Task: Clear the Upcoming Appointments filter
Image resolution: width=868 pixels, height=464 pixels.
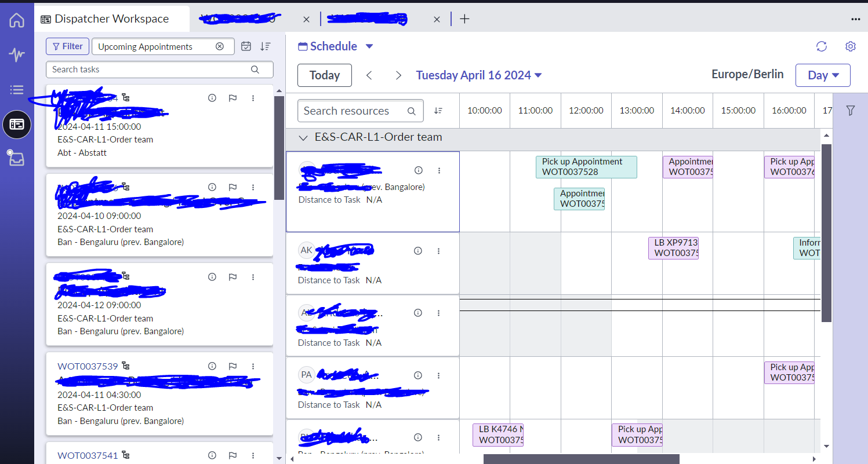Action: pos(220,46)
